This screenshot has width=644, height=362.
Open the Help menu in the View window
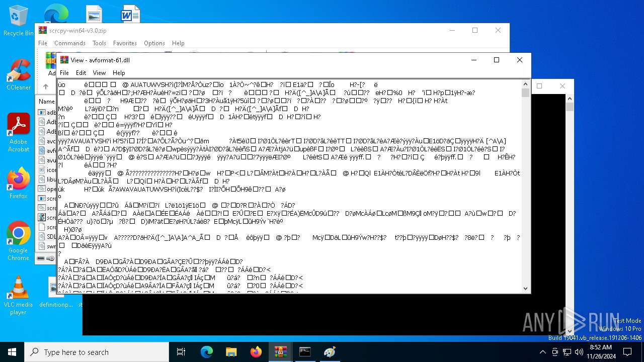119,73
